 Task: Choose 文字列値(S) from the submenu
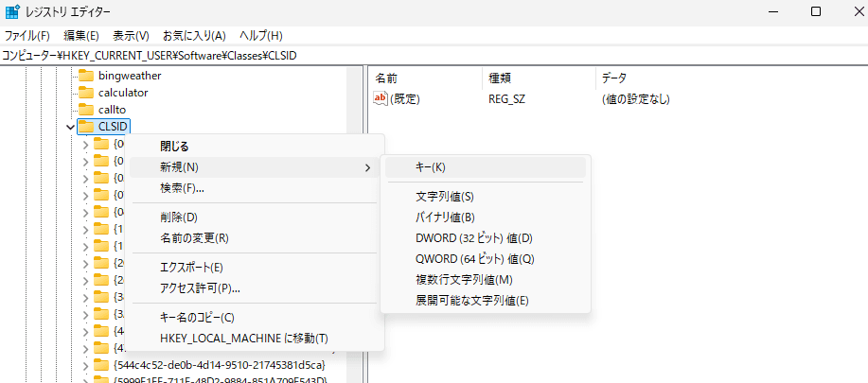(x=444, y=197)
